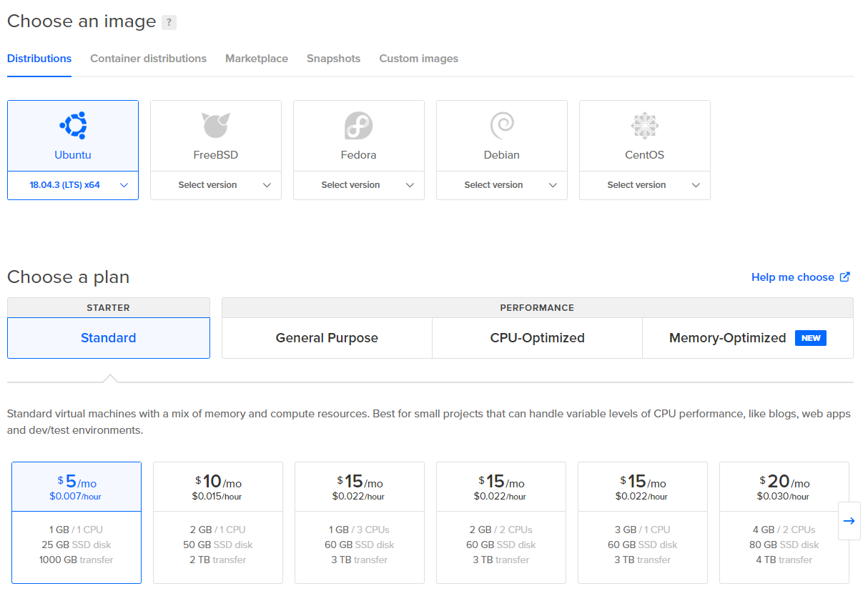Open the Debian Select version dropdown
The width and height of the screenshot is (868, 596).
point(502,185)
